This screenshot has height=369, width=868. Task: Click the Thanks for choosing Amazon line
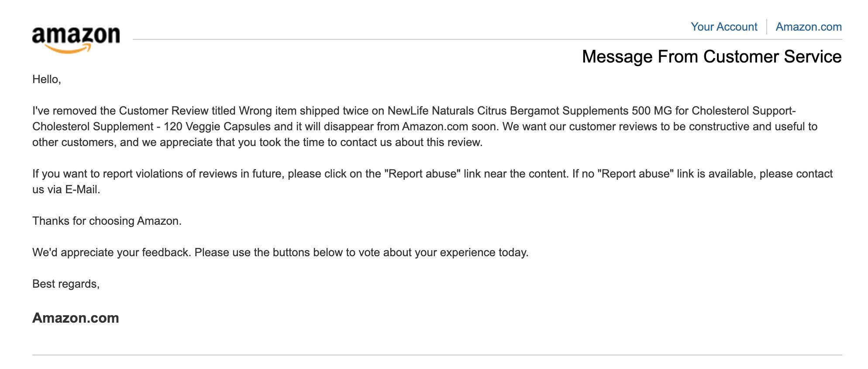107,221
